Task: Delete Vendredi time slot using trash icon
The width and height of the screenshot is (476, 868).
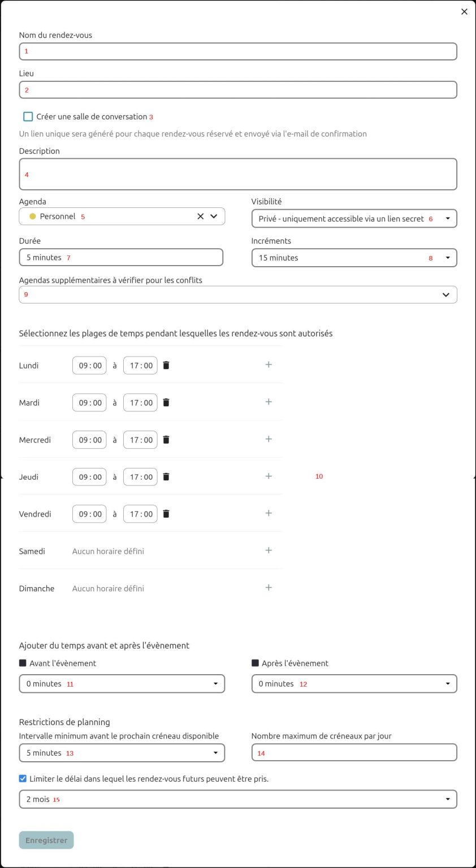Action: (166, 514)
